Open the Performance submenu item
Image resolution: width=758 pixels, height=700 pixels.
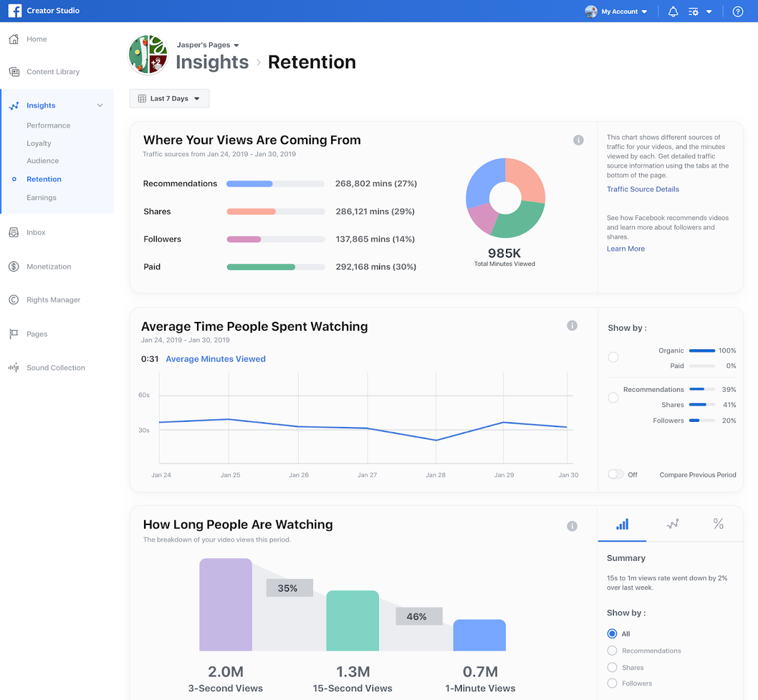pos(48,125)
